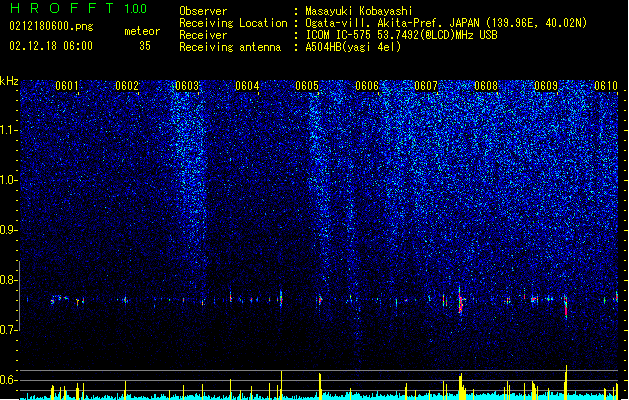Click observer name Masayuki Kobayashi

click(x=359, y=11)
